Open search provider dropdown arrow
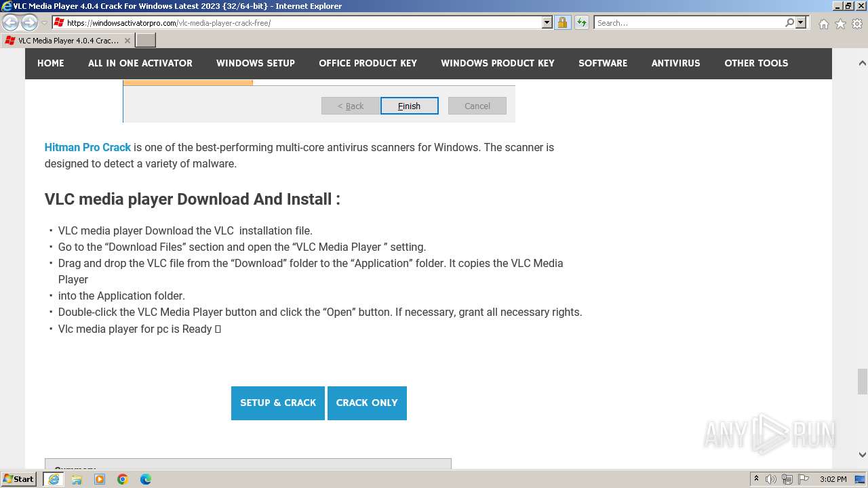868x488 pixels. point(801,22)
